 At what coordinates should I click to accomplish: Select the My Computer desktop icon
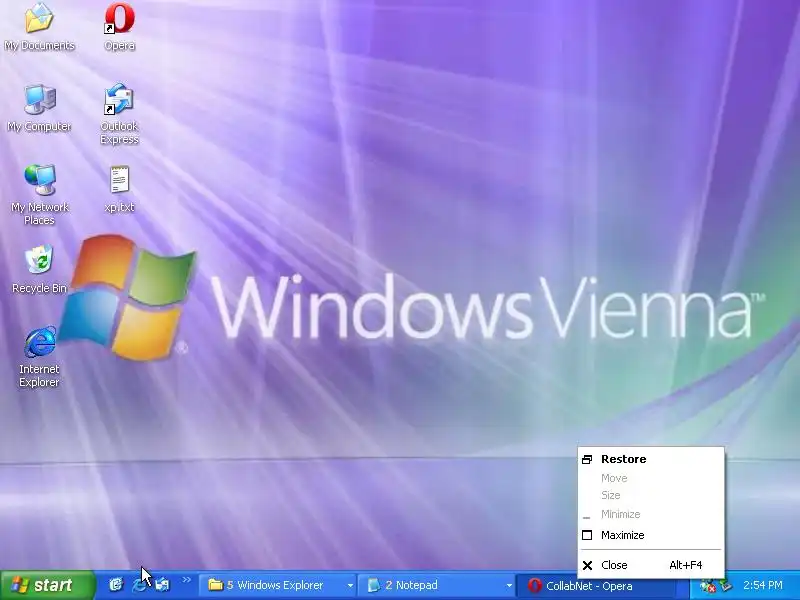[39, 108]
